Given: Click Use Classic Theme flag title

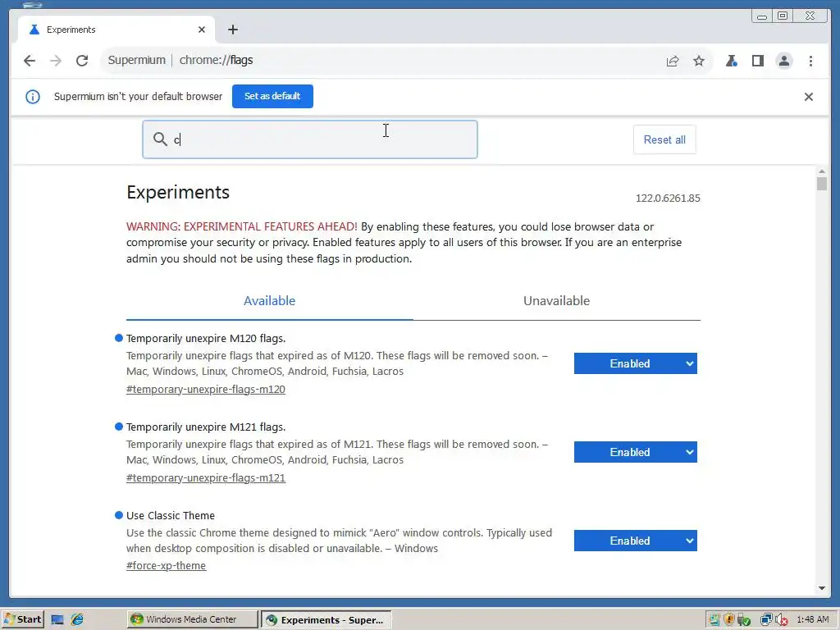Looking at the screenshot, I should point(171,516).
